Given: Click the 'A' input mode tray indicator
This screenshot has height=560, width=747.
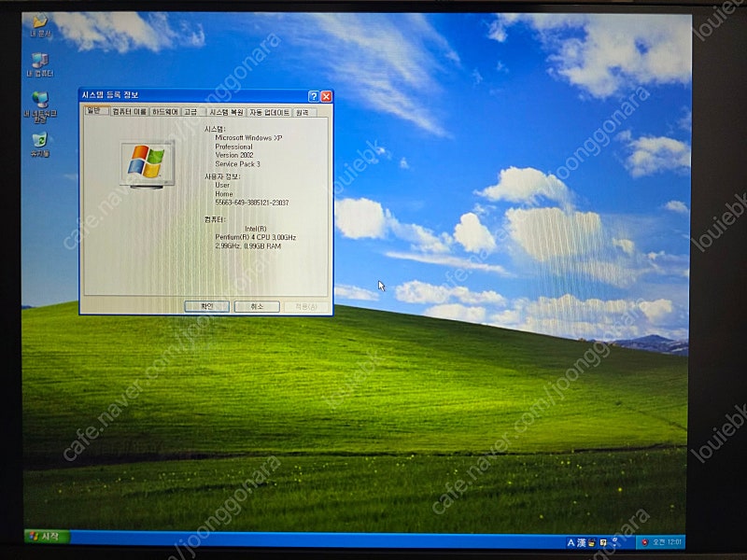Looking at the screenshot, I should [571, 542].
